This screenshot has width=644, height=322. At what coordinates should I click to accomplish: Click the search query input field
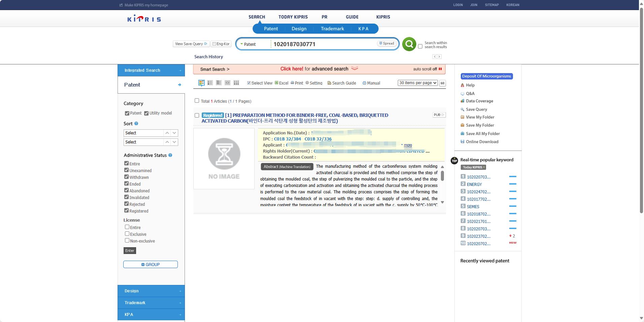tap(324, 44)
